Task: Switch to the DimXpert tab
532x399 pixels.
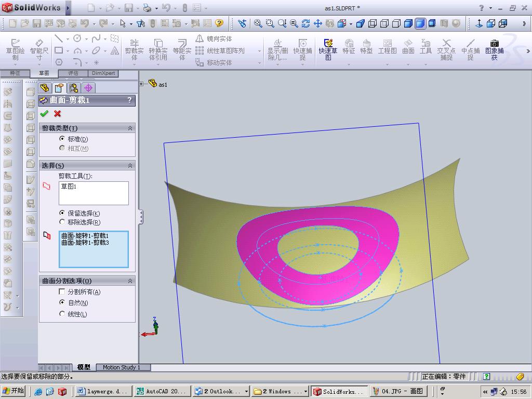Action: (103, 73)
